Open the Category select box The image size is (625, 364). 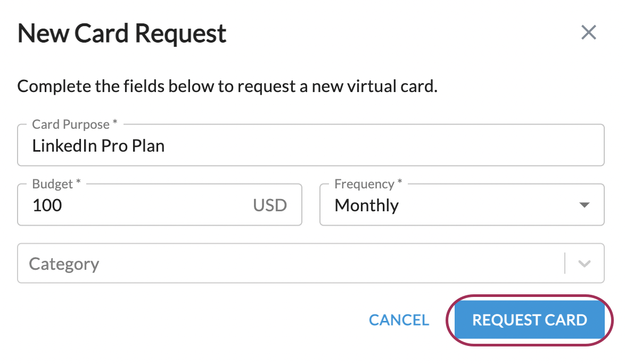[x=287, y=264]
